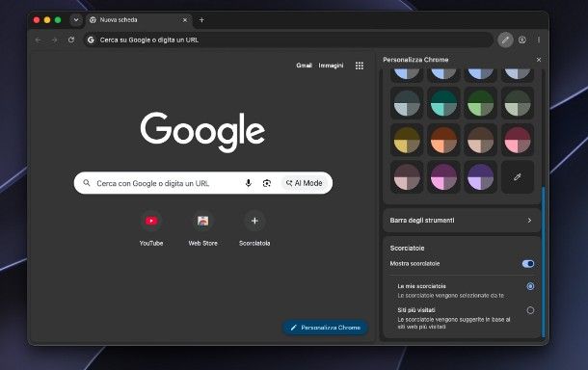Open the Immagini link
The height and width of the screenshot is (370, 588).
click(x=331, y=66)
